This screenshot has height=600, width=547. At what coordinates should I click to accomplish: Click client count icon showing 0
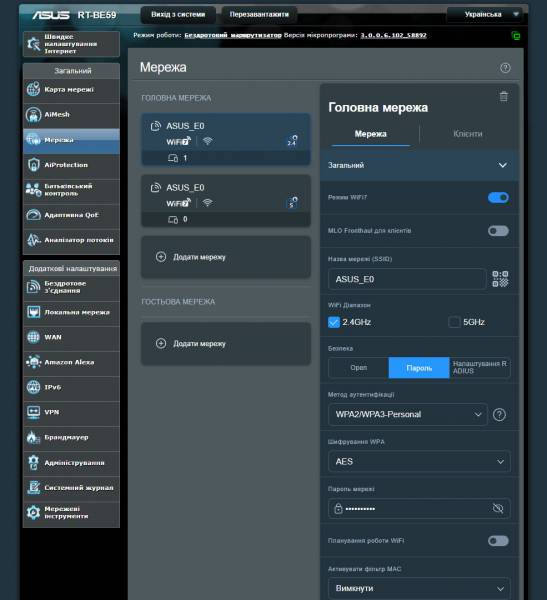(173, 220)
